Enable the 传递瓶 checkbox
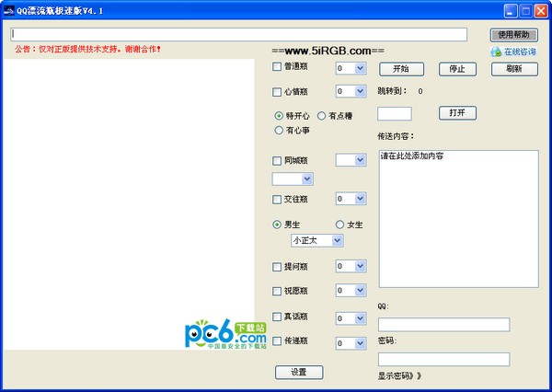The image size is (552, 392). pyautogui.click(x=277, y=341)
